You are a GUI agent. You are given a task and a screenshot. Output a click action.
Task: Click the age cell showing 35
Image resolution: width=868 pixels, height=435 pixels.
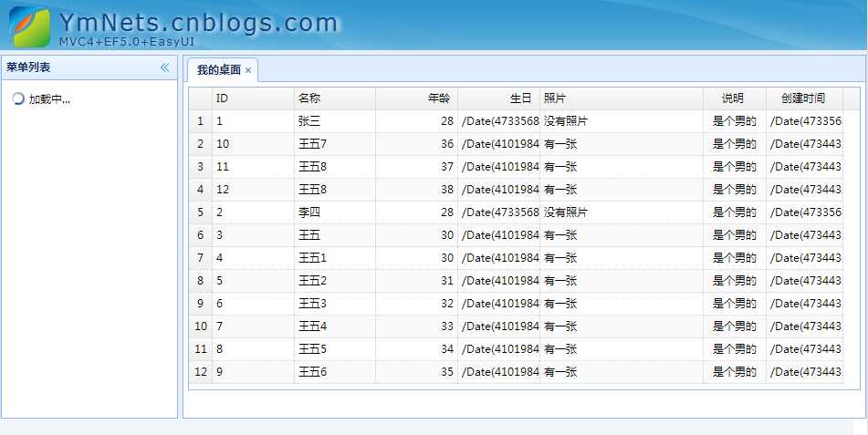tap(416, 372)
